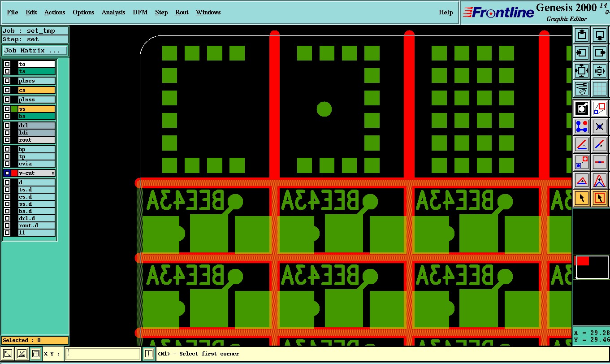Viewport: 610px width, 364px height.
Task: Open the Analysis menu
Action: pyautogui.click(x=113, y=12)
